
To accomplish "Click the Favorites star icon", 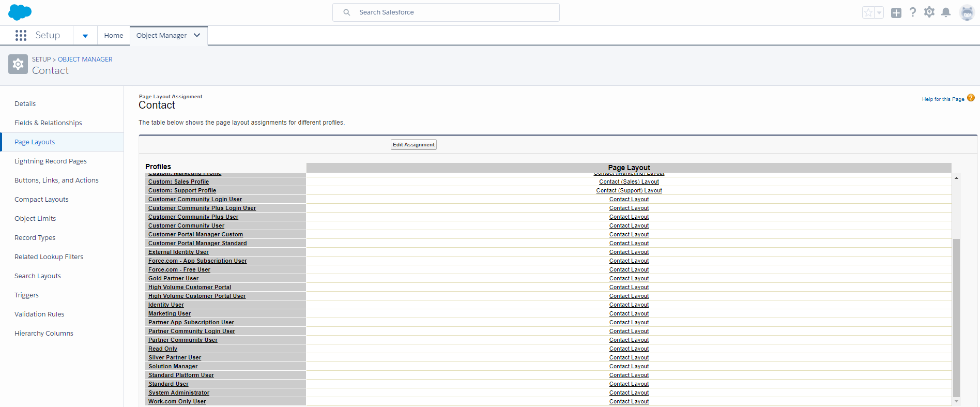I will point(868,12).
